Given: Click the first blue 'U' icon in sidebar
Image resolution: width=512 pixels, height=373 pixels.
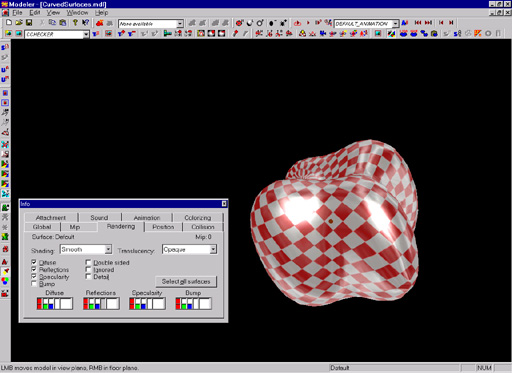Looking at the screenshot, I should tap(5, 69).
